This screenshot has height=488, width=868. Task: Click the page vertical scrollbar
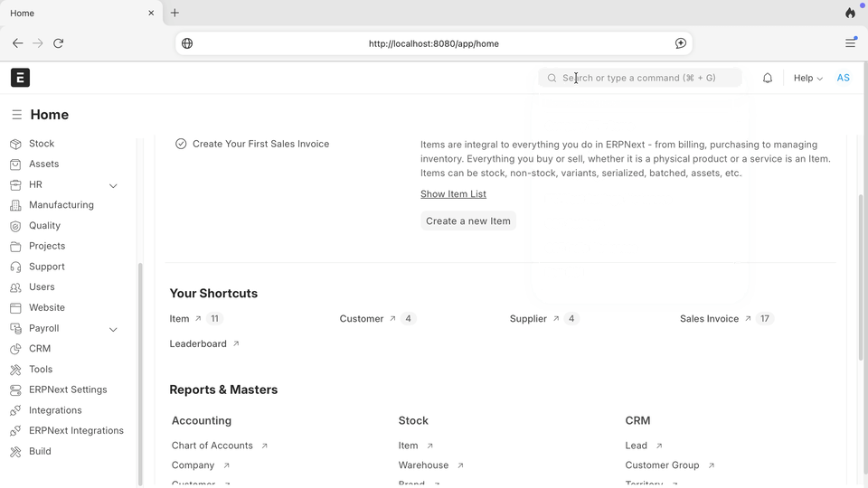click(x=861, y=277)
